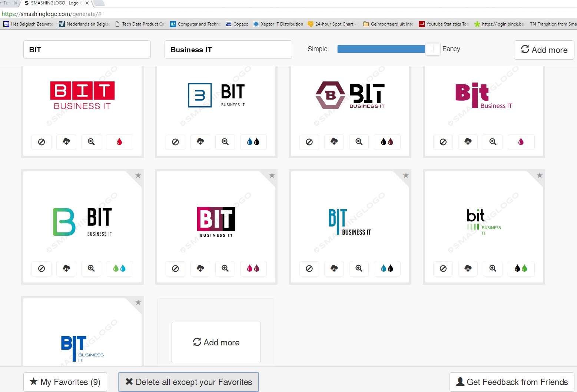The height and width of the screenshot is (392, 577).
Task: Click the Simple to Fancy slider handle
Action: click(432, 49)
